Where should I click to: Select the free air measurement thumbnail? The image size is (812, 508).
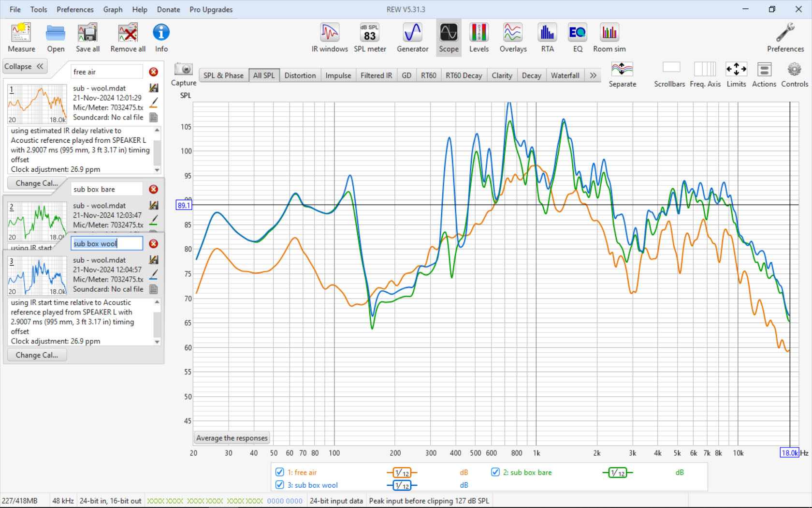pyautogui.click(x=37, y=104)
